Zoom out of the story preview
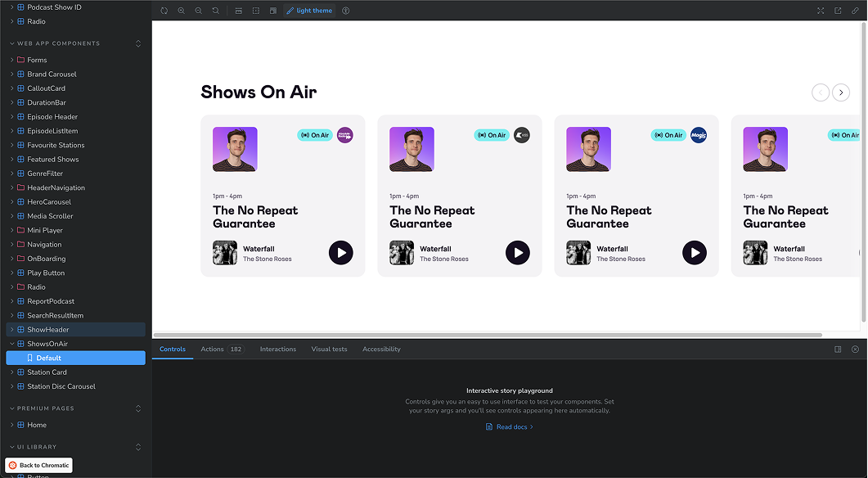 point(198,11)
